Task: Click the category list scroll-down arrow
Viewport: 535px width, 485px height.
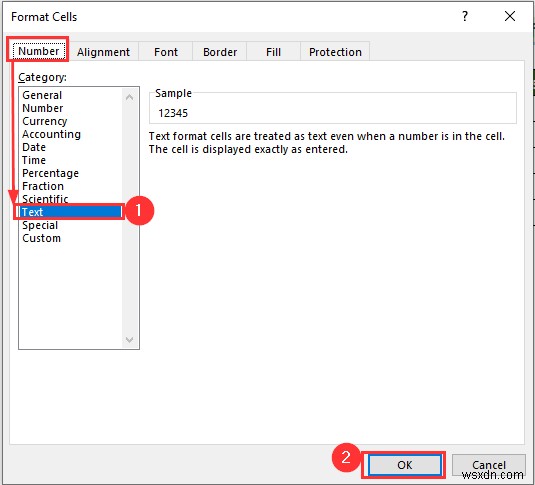Action: click(x=130, y=339)
